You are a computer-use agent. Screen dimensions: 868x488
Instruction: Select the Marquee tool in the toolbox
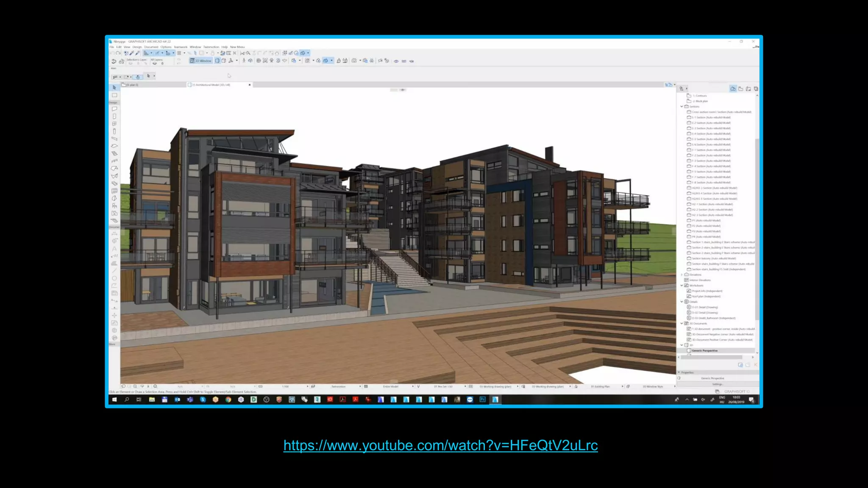click(114, 95)
